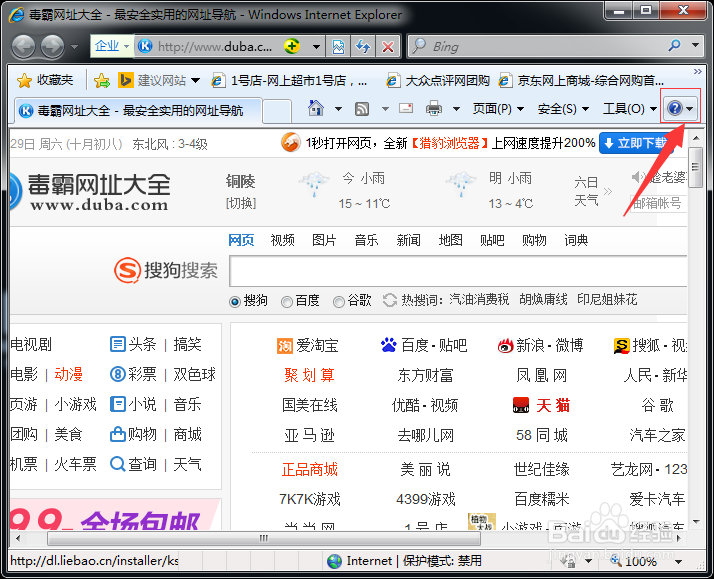The image size is (714, 579).
Task: Select the 百度 radio button
Action: (286, 301)
